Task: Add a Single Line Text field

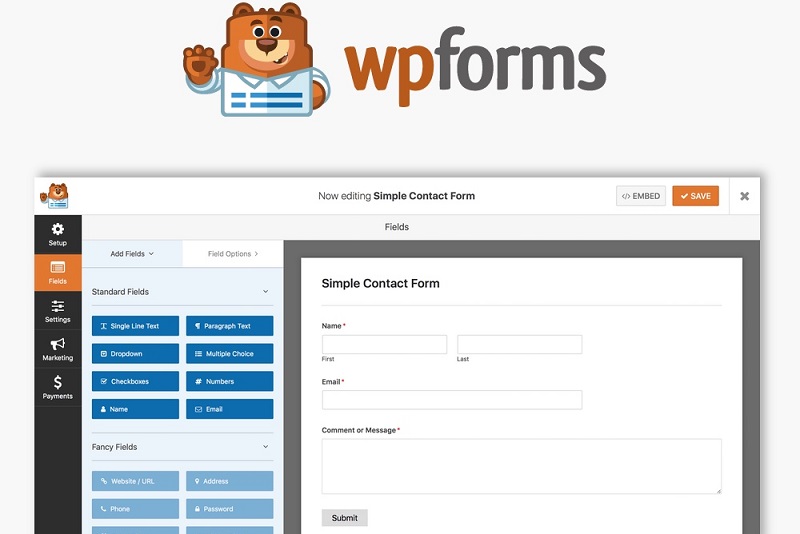Action: (x=135, y=326)
